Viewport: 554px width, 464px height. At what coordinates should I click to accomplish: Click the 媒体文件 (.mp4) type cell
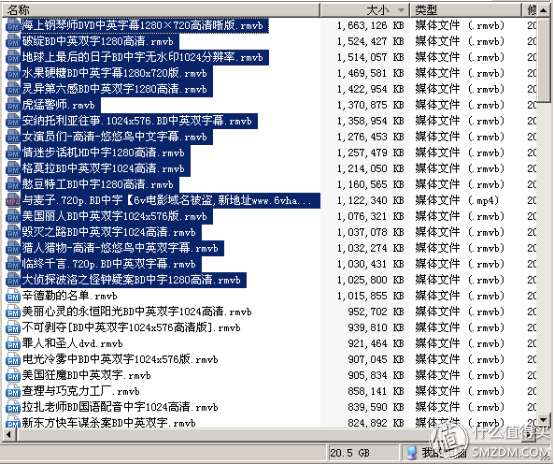(457, 201)
